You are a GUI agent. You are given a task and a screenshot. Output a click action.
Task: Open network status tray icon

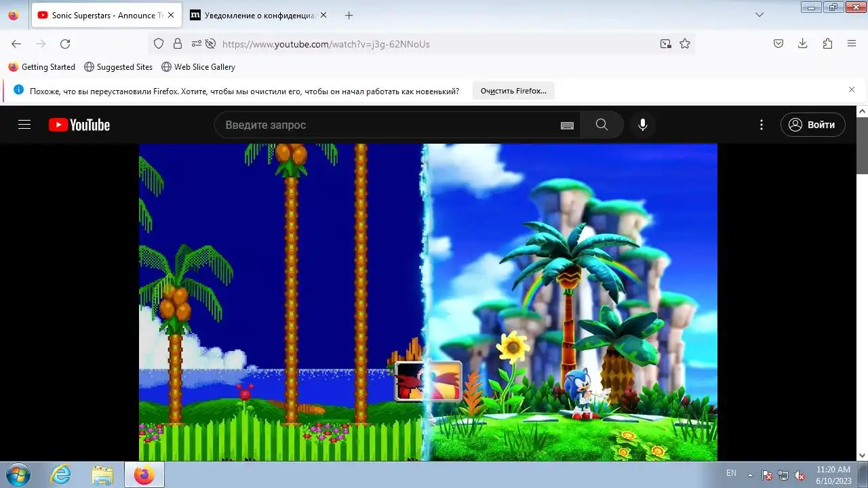point(783,475)
